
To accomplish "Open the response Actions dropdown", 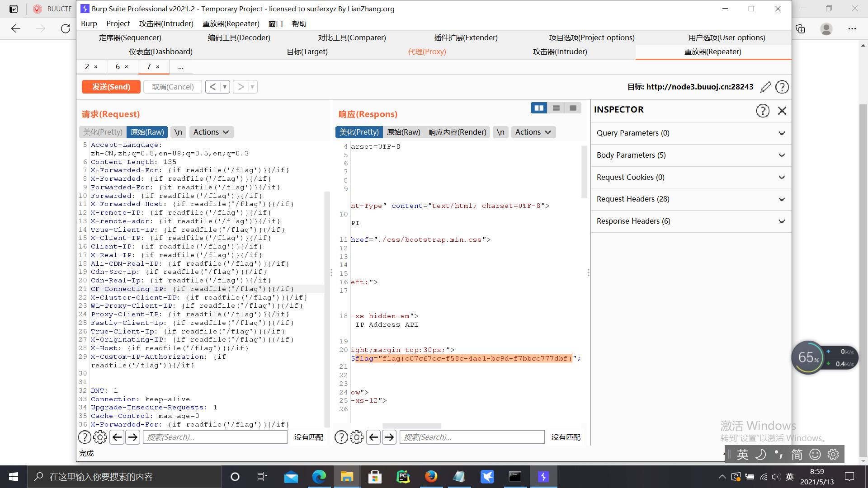I will pos(533,132).
